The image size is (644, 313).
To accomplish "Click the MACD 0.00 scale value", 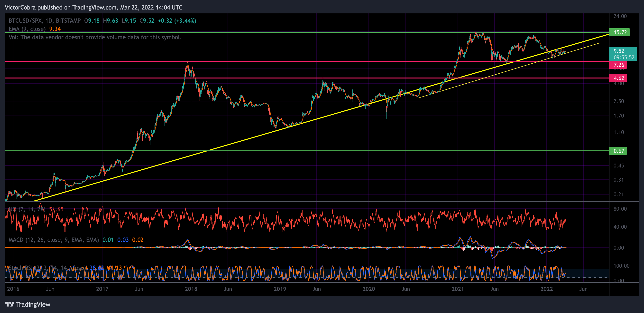I will [x=619, y=248].
